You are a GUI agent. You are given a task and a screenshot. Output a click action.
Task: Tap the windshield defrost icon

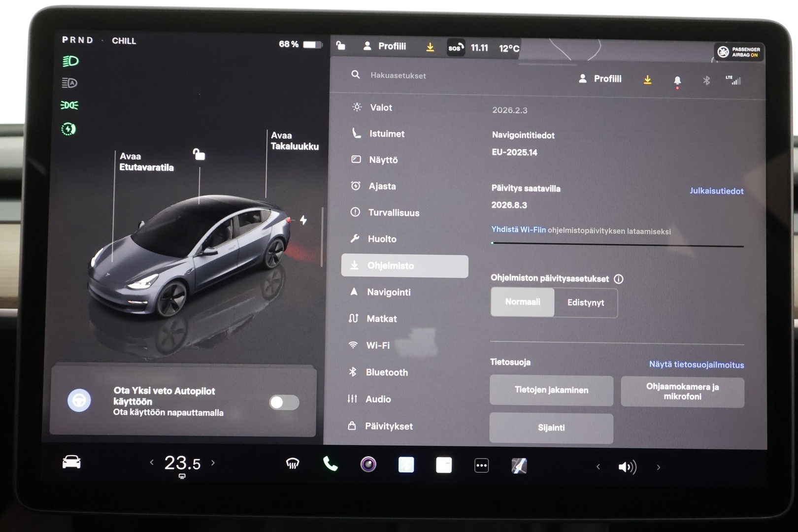point(293,464)
